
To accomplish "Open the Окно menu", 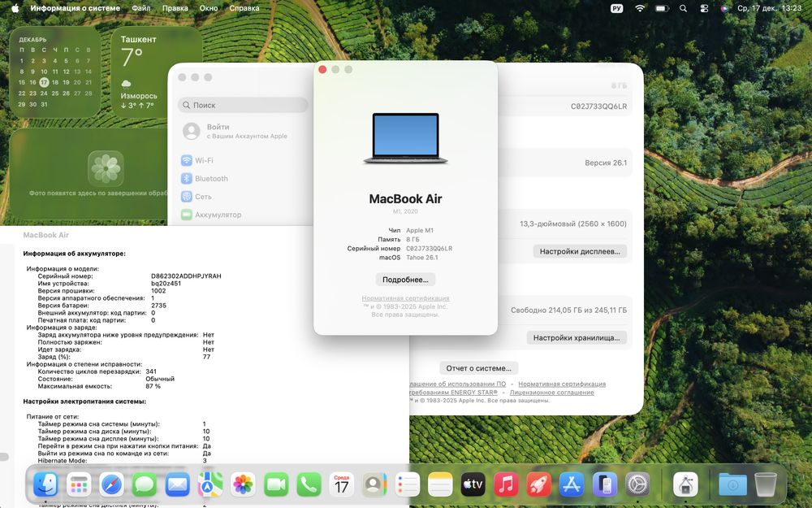I will [209, 8].
